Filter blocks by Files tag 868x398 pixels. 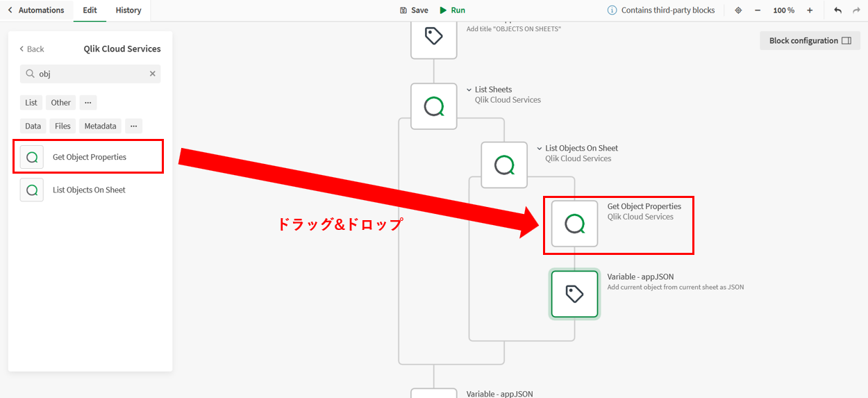(x=62, y=126)
